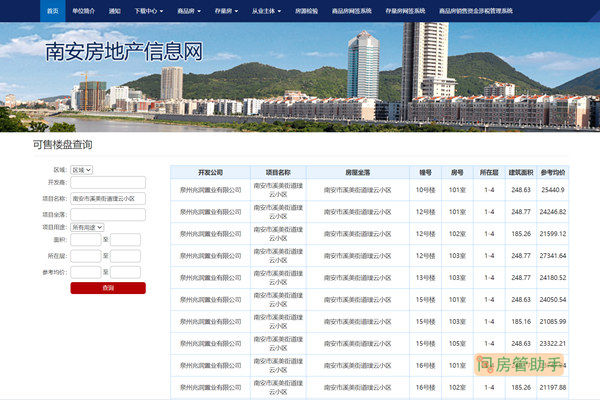Click the 面积 maximum input box
This screenshot has width=600, height=400.
(x=126, y=240)
